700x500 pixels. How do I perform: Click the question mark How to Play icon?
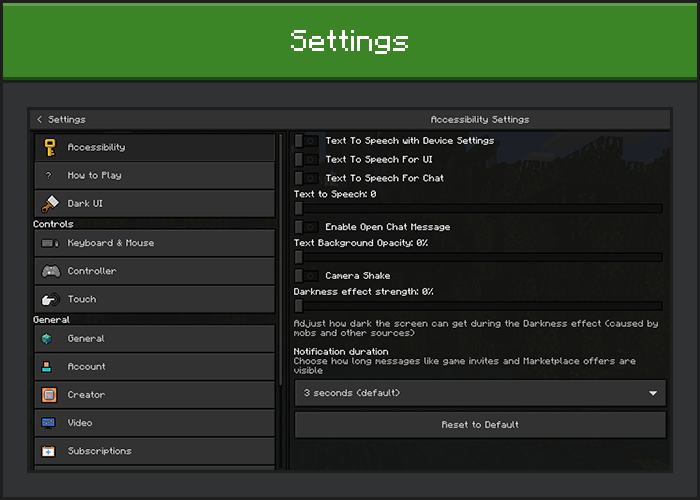pyautogui.click(x=49, y=175)
